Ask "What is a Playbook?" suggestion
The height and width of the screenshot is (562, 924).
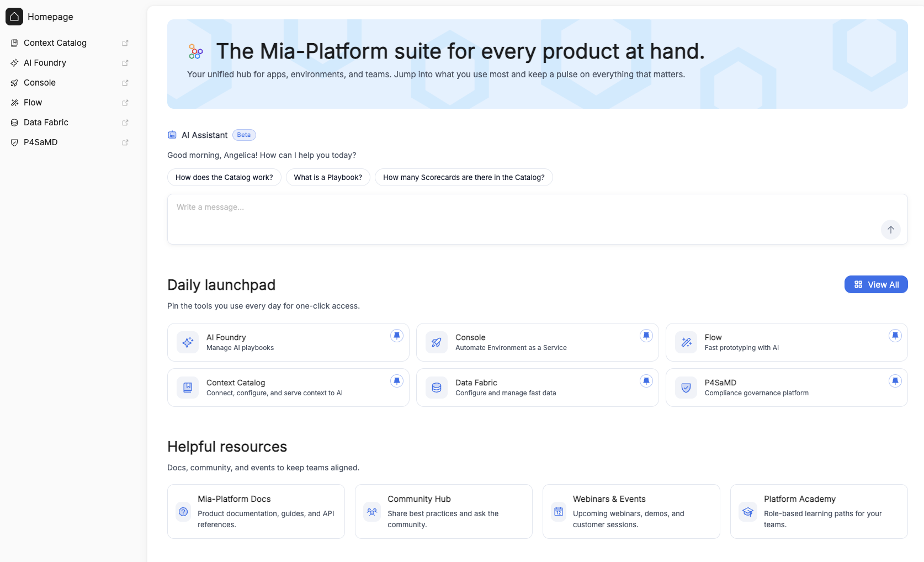(x=328, y=177)
